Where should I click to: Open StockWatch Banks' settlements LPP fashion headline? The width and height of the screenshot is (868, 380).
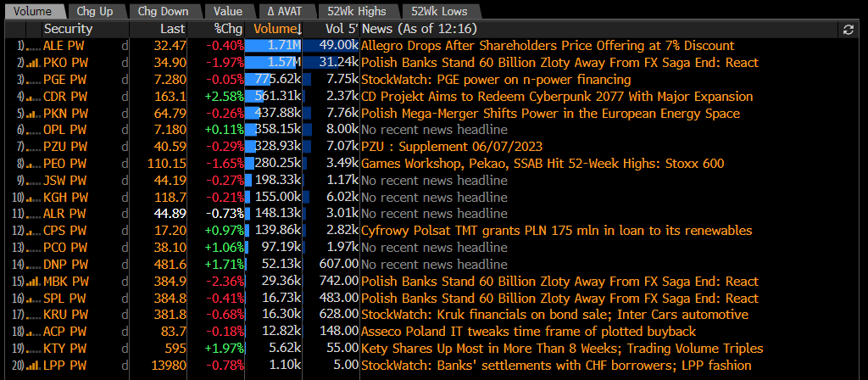(556, 366)
